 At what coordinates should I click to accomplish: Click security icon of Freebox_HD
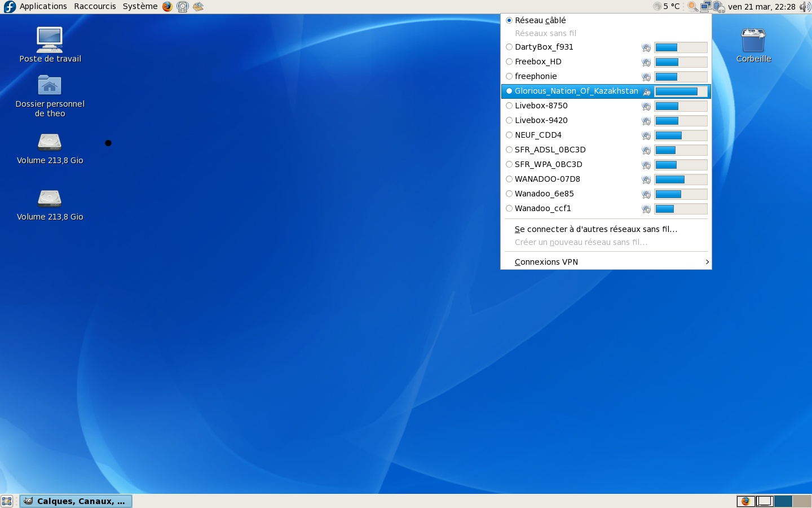point(646,62)
